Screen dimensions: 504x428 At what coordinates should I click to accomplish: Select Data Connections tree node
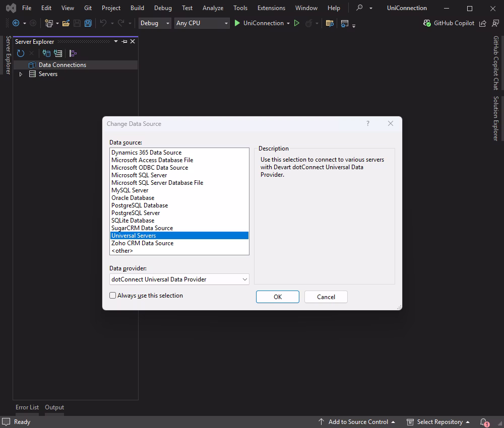tap(62, 65)
